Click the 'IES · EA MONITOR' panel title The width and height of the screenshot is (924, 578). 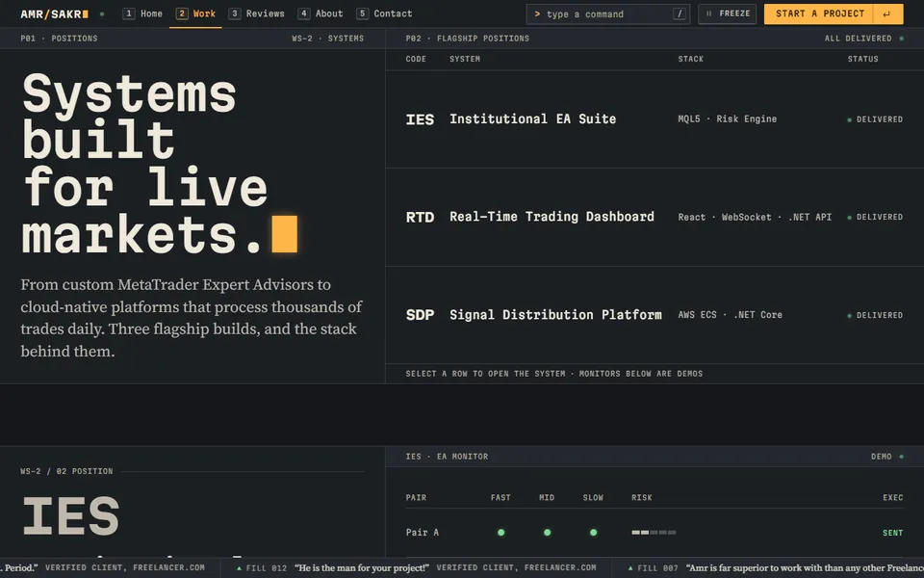pyautogui.click(x=447, y=457)
